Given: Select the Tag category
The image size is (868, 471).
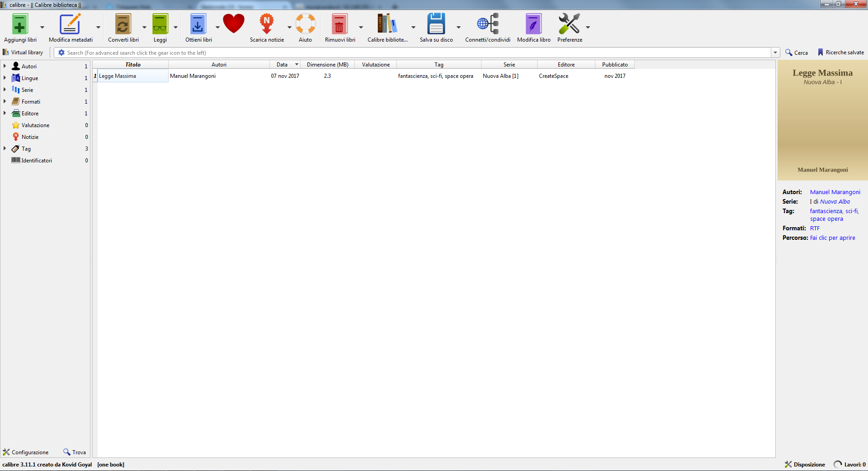Looking at the screenshot, I should coord(26,148).
